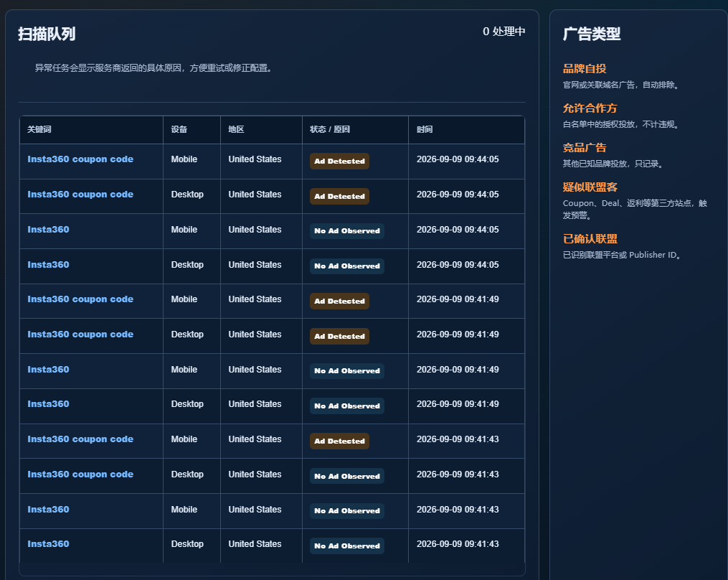Viewport: 728px width, 580px height.
Task: Click description '官网或关联域名广告，自动排除。'
Action: (x=620, y=85)
